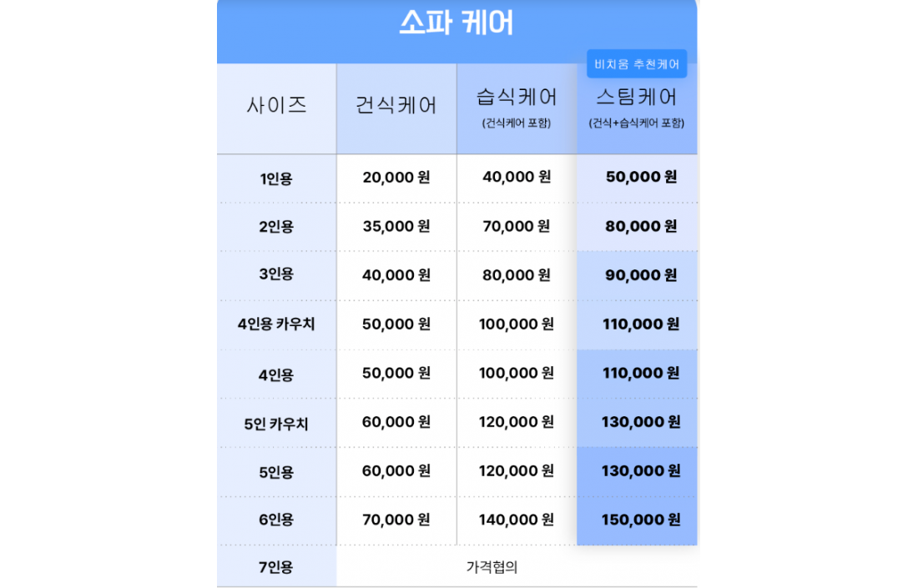Click the 5인 카우치 row label

click(x=276, y=424)
